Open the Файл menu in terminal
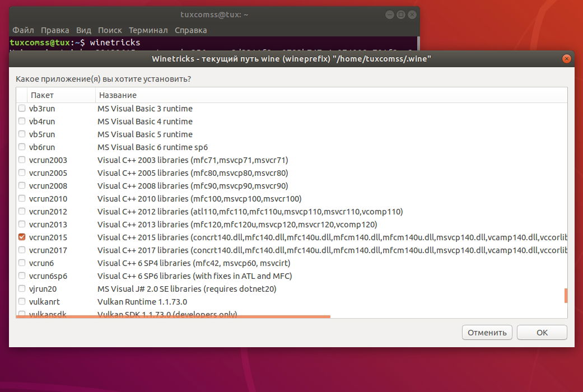583x392 pixels. [x=23, y=30]
